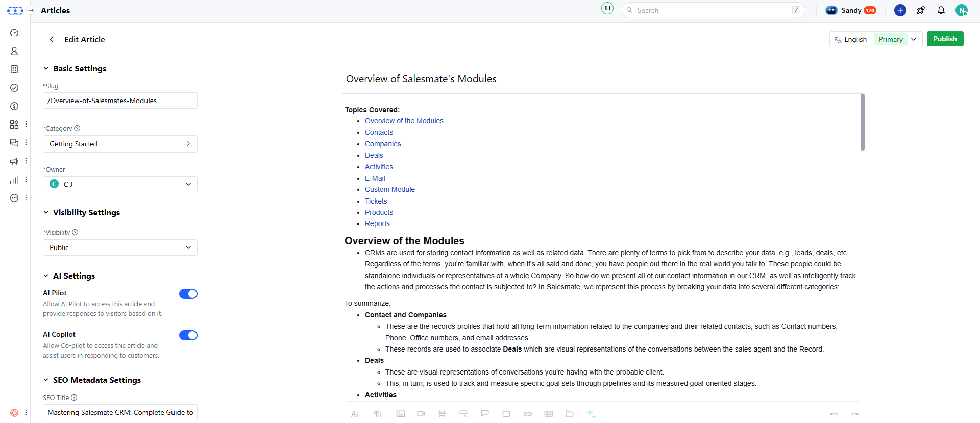
Task: Follow the E-Mail topic link
Action: click(375, 178)
